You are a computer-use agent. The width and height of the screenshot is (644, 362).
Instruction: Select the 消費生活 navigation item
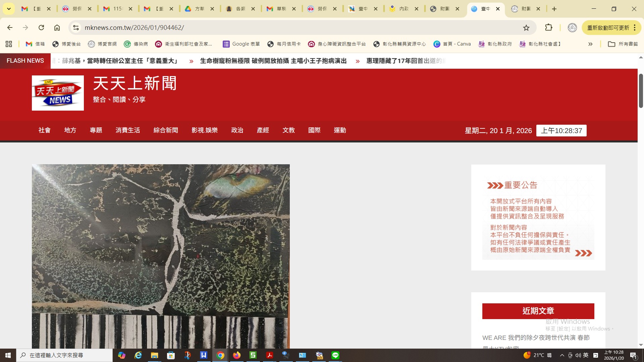pyautogui.click(x=128, y=130)
